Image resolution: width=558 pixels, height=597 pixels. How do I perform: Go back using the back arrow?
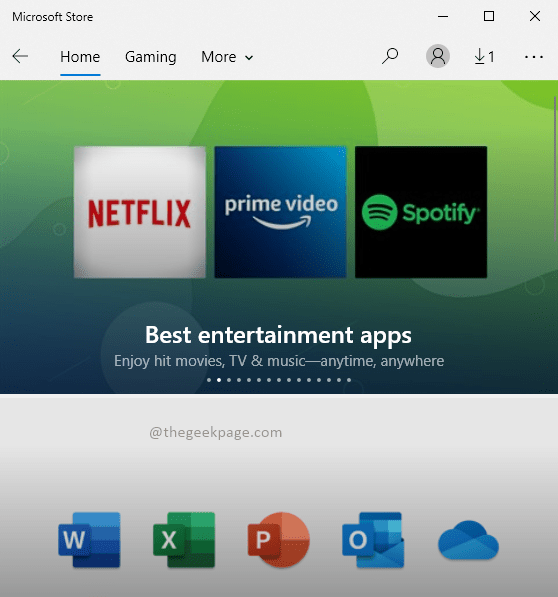pyautogui.click(x=20, y=56)
